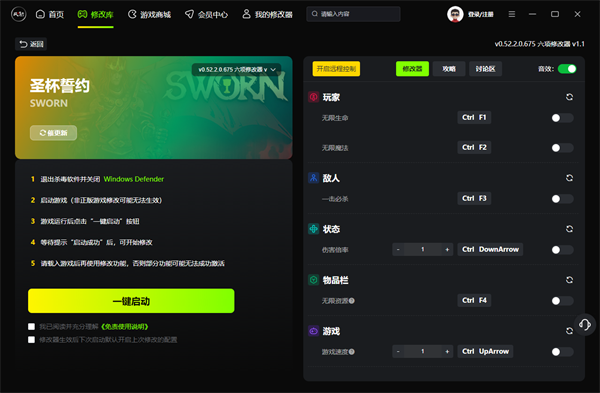Select the 讨论区 tab
Viewport: 600px width, 393px height.
486,69
